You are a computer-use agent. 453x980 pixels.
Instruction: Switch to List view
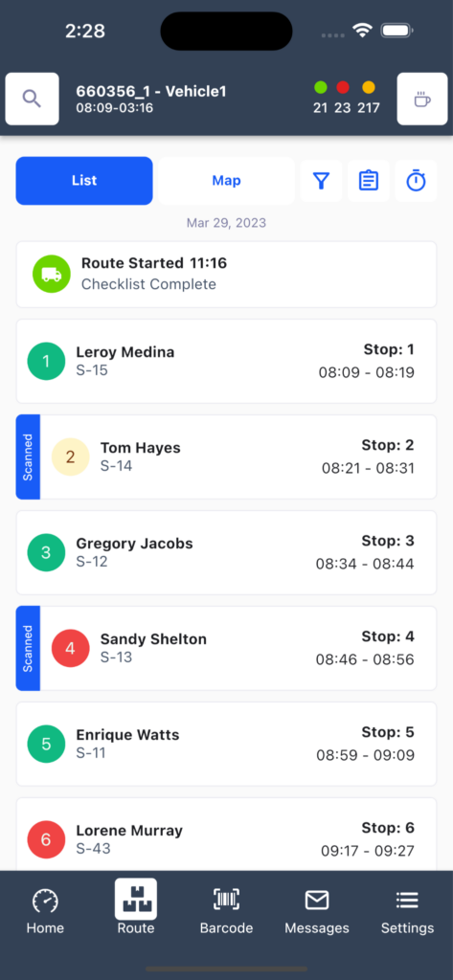[x=84, y=181]
